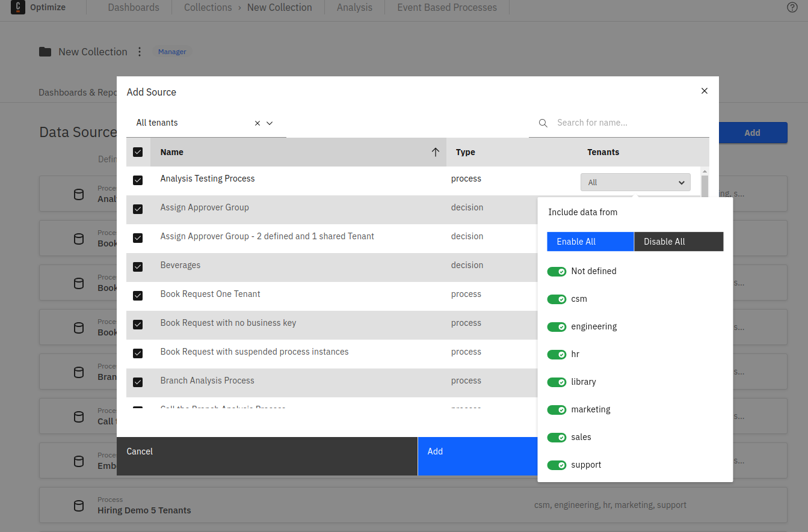Uncheck the Beverages checkbox
Screen dimensions: 808x532
coord(138,267)
